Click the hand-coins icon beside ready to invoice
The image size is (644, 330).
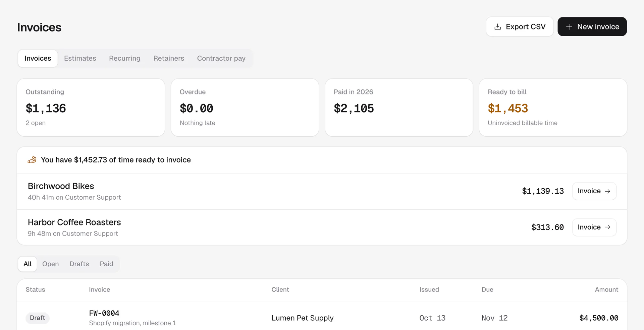tap(32, 160)
